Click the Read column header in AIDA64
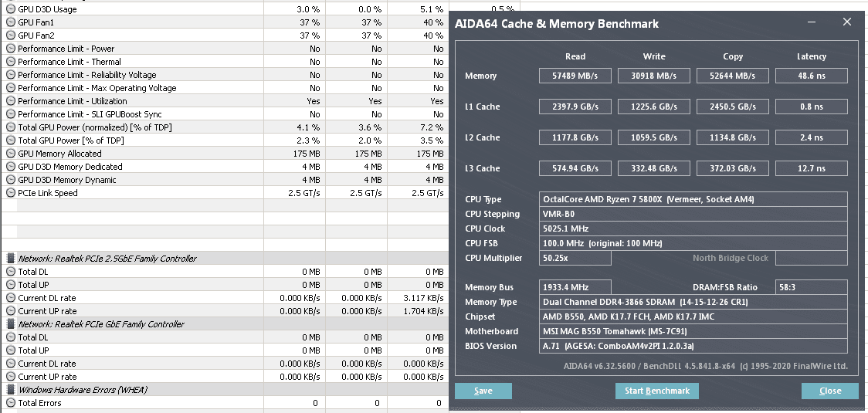 point(575,56)
